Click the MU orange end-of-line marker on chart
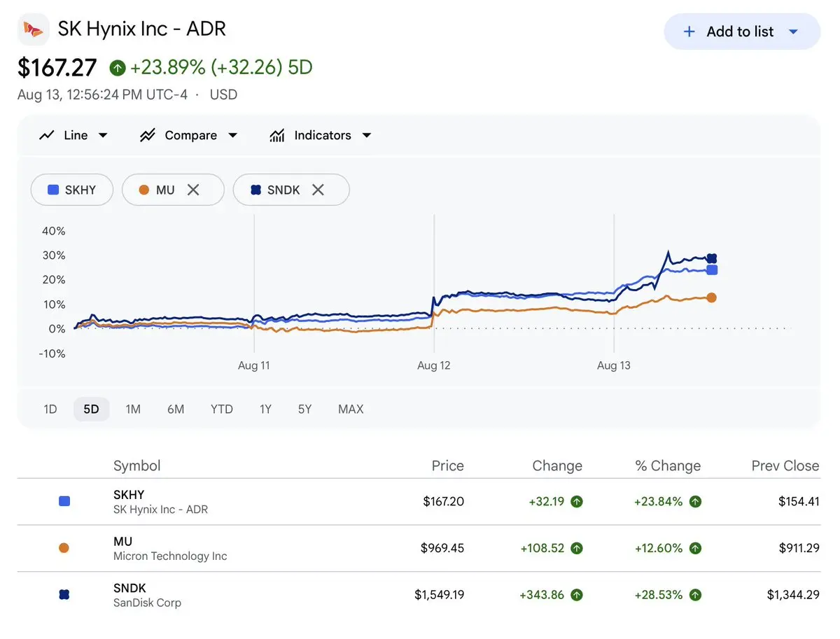Image resolution: width=840 pixels, height=639 pixels. pos(712,297)
